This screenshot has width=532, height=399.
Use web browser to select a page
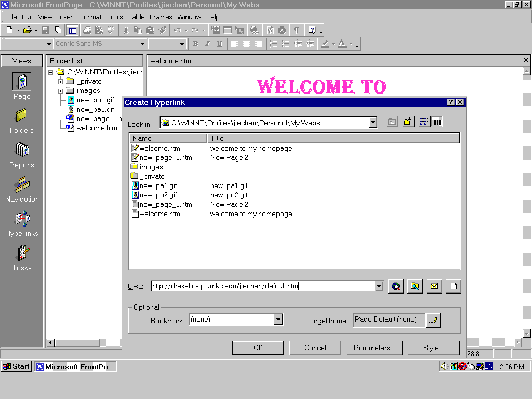point(396,286)
